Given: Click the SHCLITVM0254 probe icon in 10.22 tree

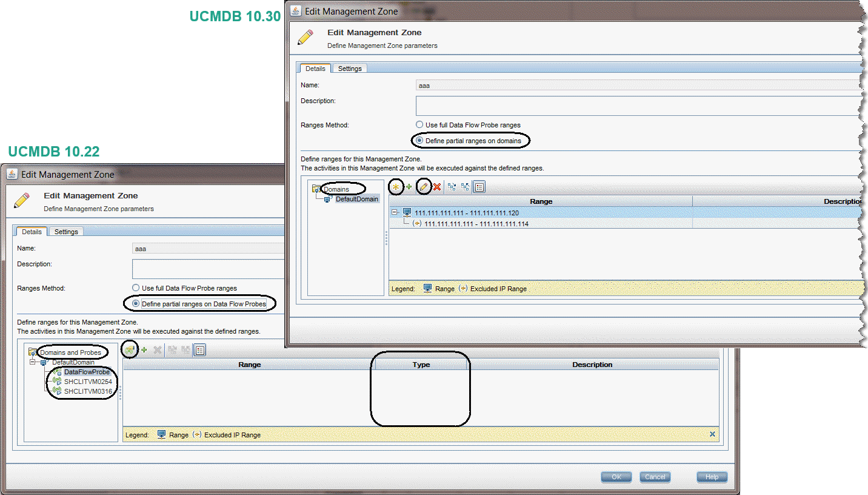Looking at the screenshot, I should (x=58, y=382).
